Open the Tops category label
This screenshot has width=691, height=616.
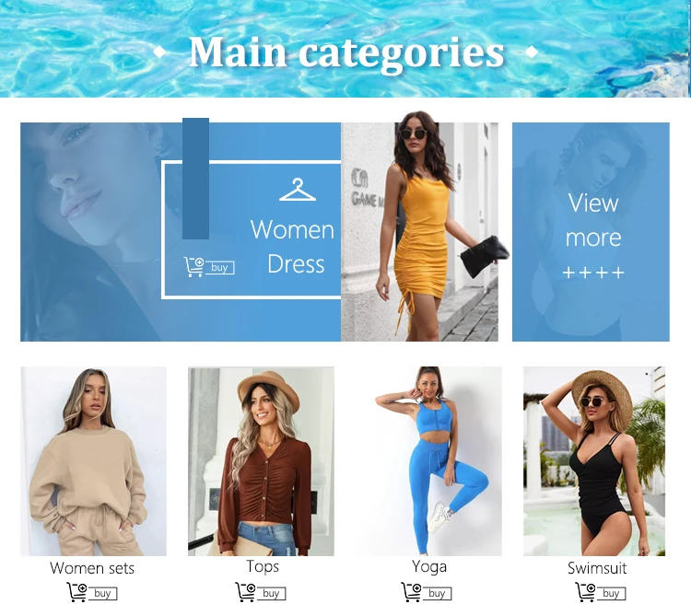(x=263, y=566)
